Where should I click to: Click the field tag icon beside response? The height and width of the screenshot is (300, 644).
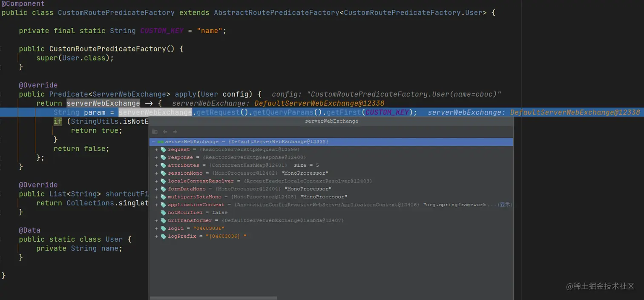163,158
